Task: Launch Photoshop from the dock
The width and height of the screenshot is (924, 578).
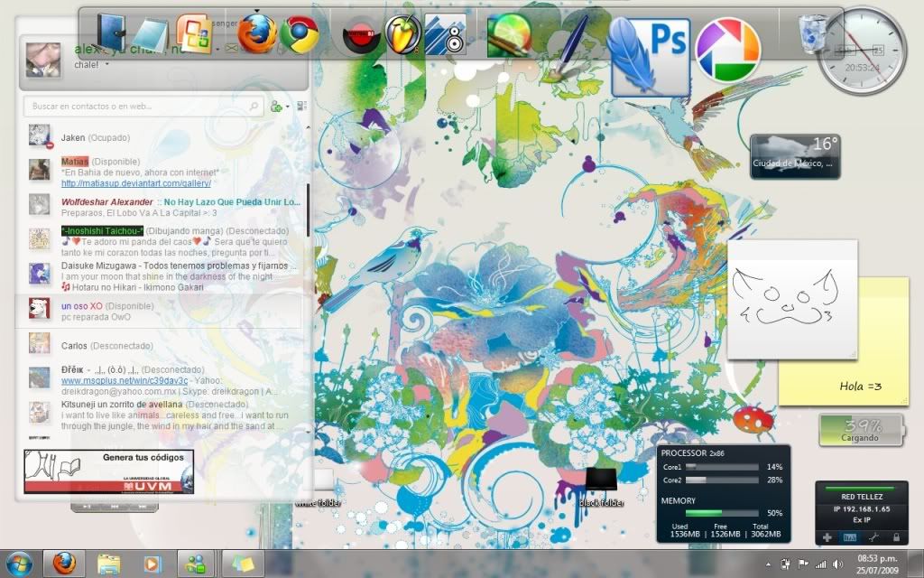Action: 651,57
